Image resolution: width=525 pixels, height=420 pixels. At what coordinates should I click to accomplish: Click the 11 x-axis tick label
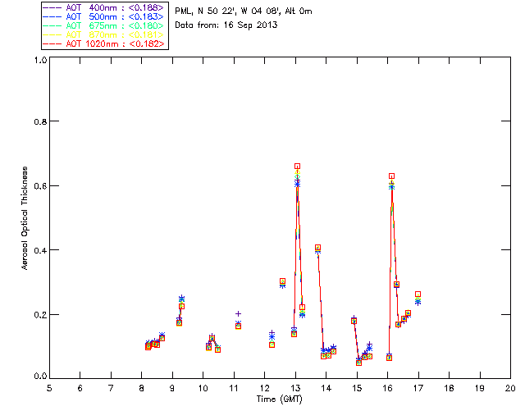(x=234, y=388)
